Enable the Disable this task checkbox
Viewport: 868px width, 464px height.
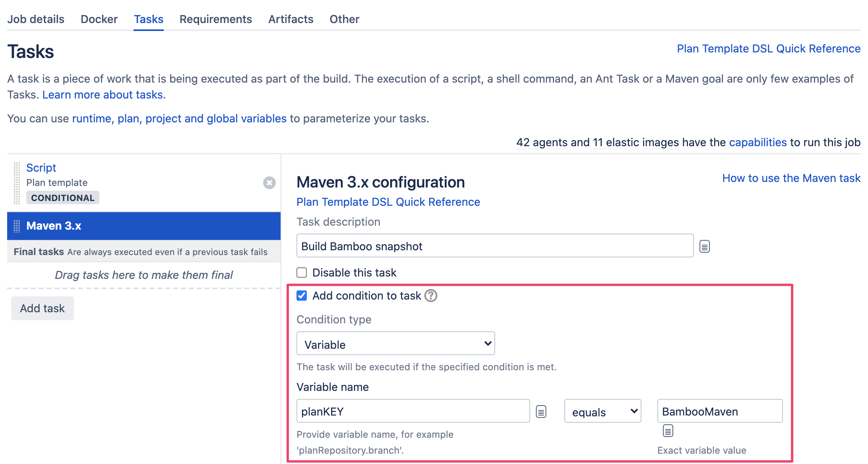302,273
